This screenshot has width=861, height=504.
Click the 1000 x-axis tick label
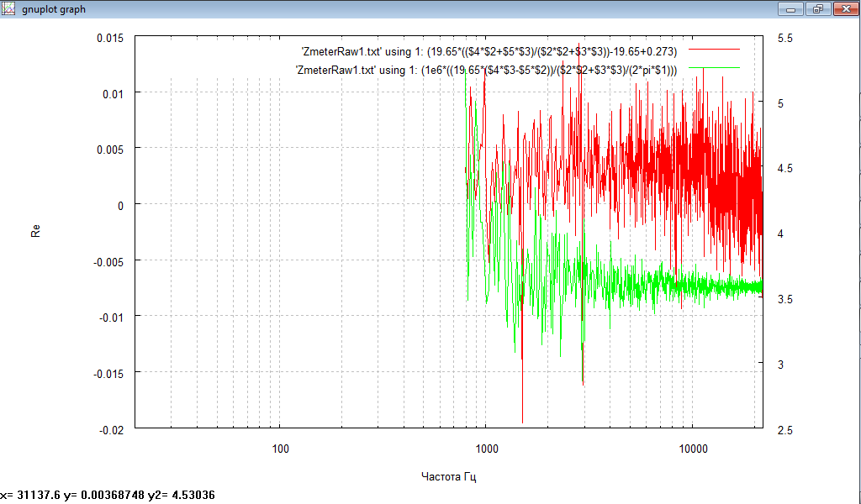click(x=487, y=449)
